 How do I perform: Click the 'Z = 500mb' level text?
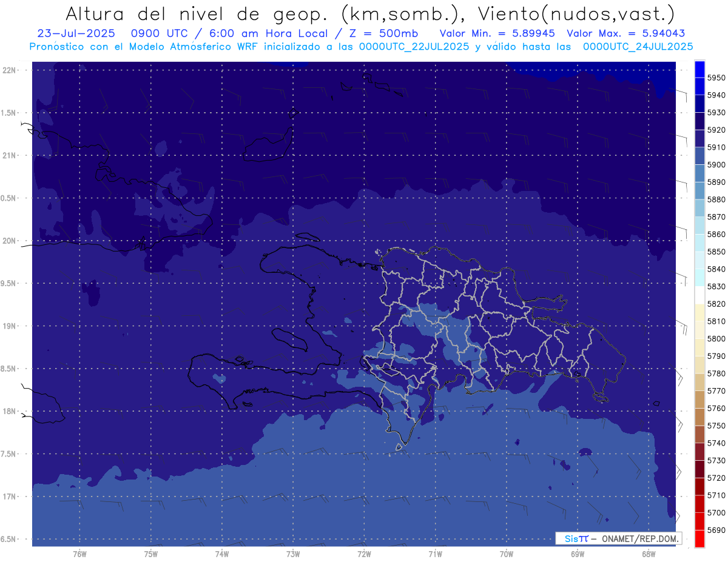383,34
